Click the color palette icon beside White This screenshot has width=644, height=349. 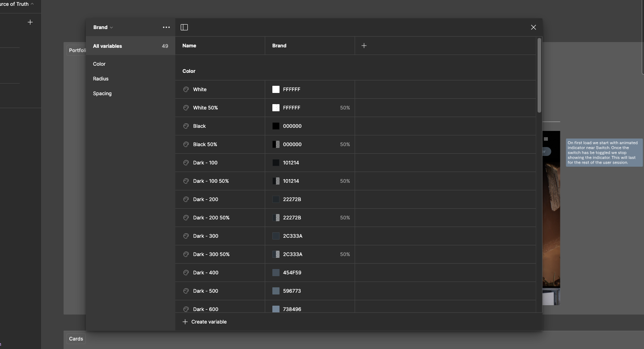pyautogui.click(x=186, y=89)
